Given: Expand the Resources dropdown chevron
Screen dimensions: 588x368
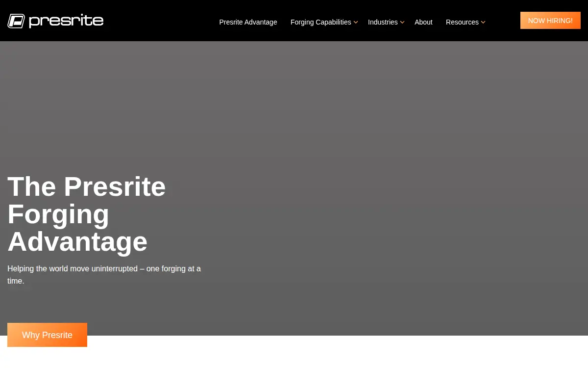Looking at the screenshot, I should [x=483, y=23].
